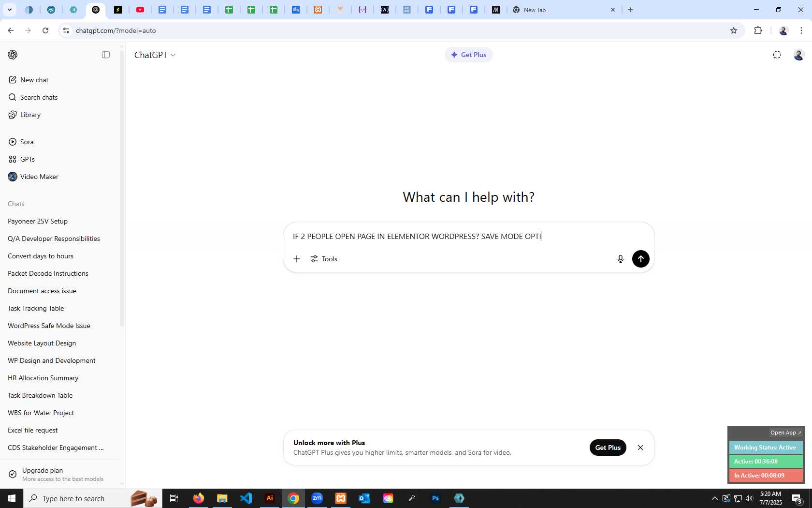Screen dimensions: 812x508
Task: Open the Tools menu in composer
Action: tap(324, 259)
